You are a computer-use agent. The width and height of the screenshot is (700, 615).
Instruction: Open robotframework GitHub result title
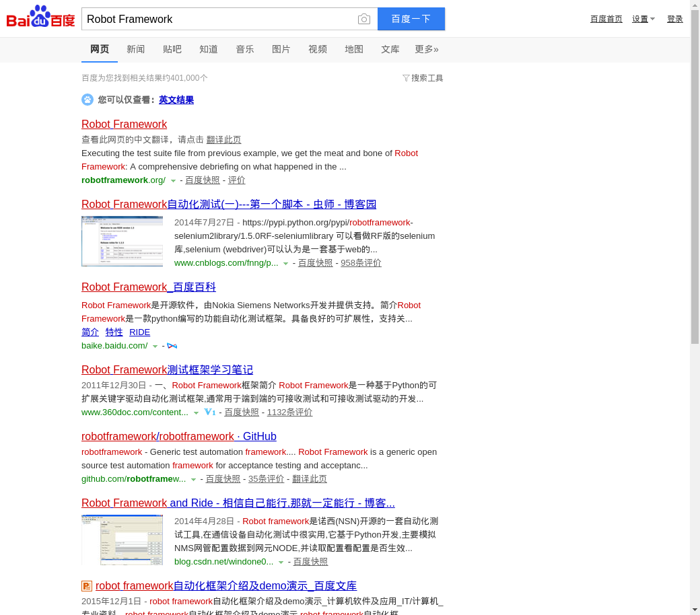(179, 436)
